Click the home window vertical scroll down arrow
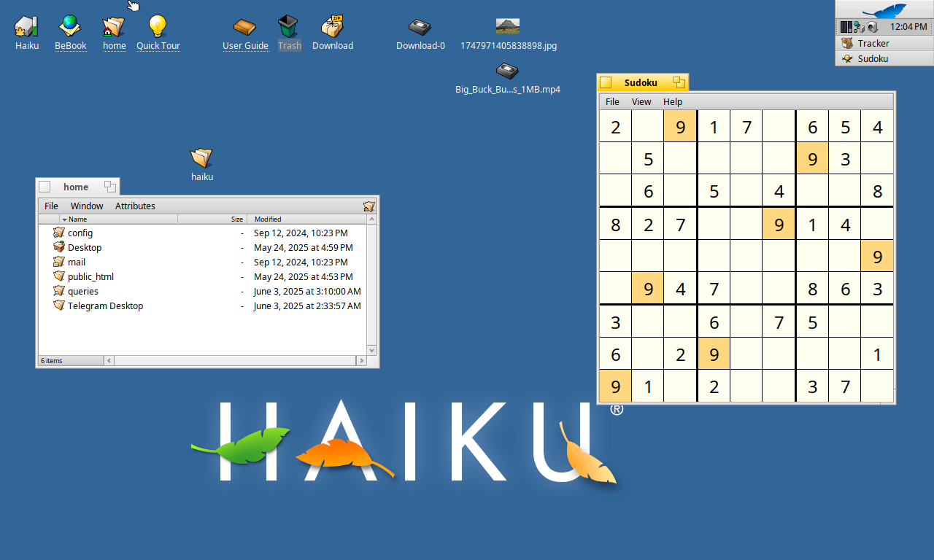 (x=371, y=350)
